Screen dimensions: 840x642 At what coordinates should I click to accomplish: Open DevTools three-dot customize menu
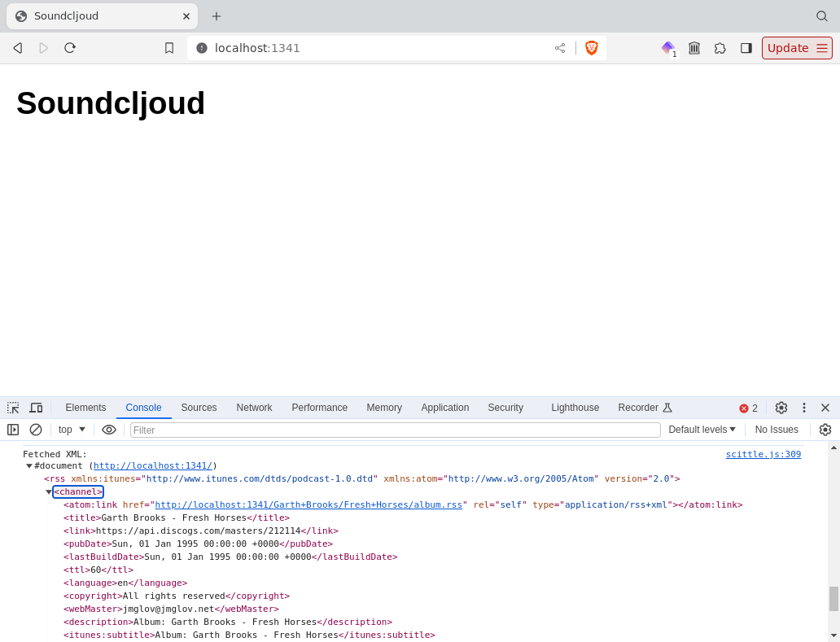click(x=803, y=408)
